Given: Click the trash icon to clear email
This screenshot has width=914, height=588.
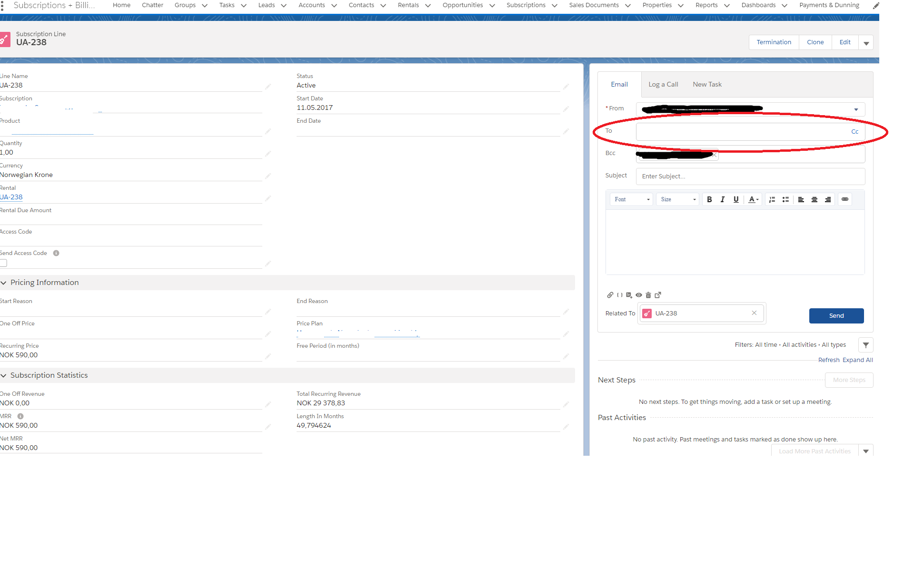Looking at the screenshot, I should (648, 295).
